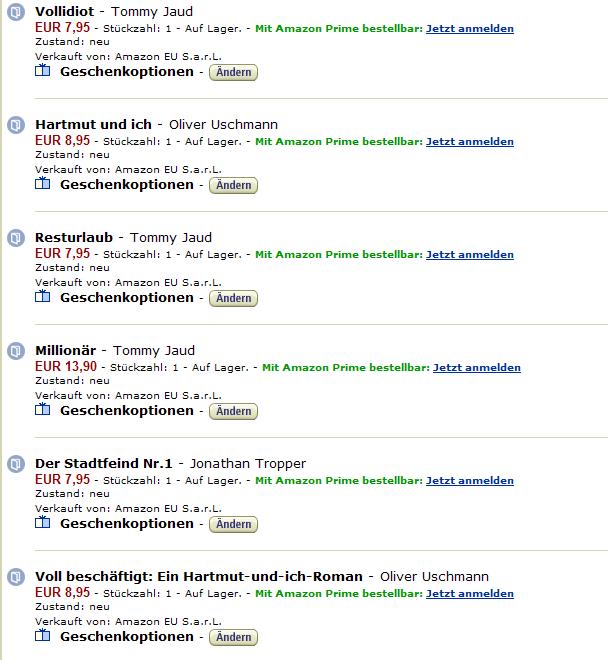
Task: Open Jetzt anmelden link in Vollidiot row
Action: 470,29
